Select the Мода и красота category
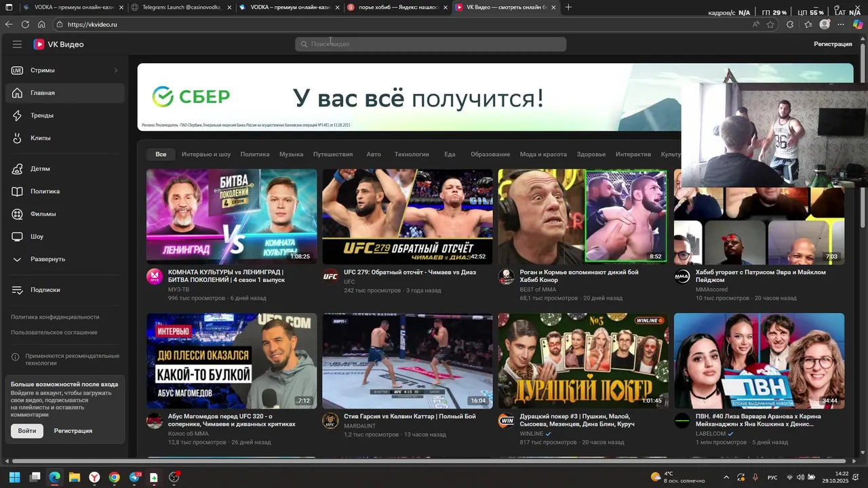 [543, 155]
